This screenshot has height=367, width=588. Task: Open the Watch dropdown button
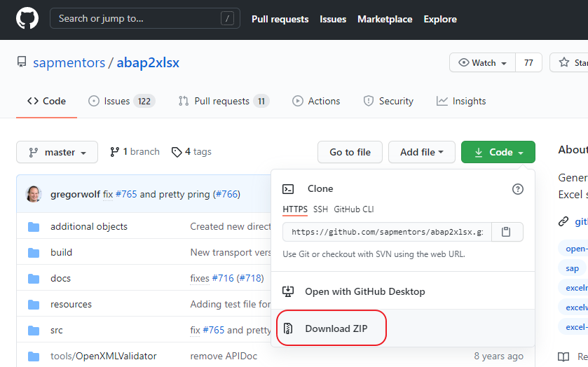(482, 62)
